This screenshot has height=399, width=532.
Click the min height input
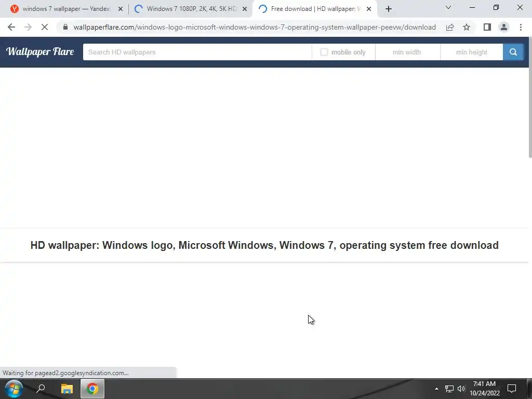pyautogui.click(x=472, y=52)
